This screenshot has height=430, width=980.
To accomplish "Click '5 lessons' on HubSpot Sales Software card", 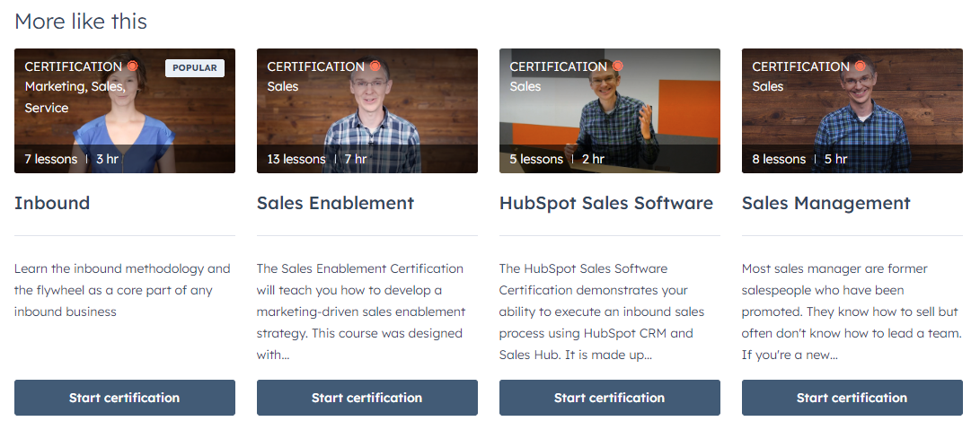I will point(535,160).
